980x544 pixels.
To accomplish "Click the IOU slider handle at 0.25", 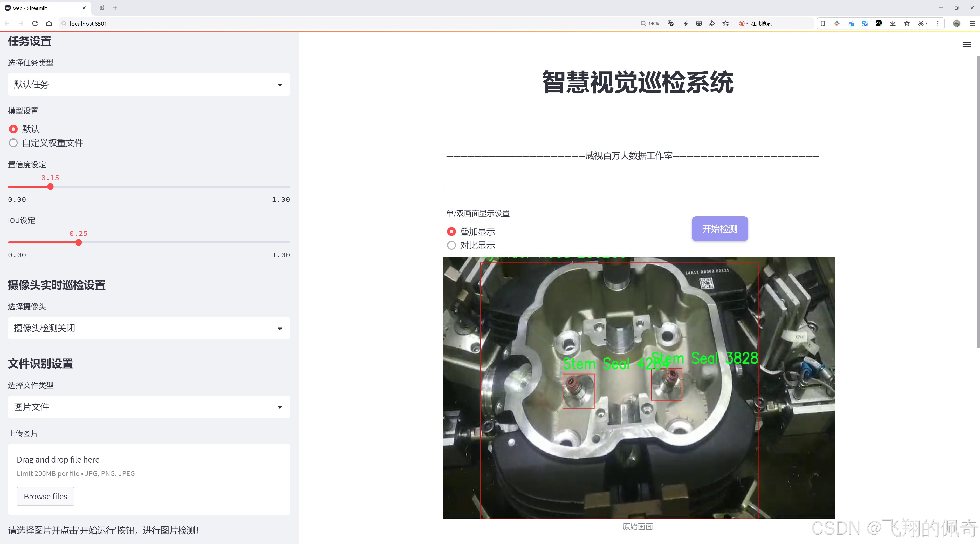I will [78, 242].
